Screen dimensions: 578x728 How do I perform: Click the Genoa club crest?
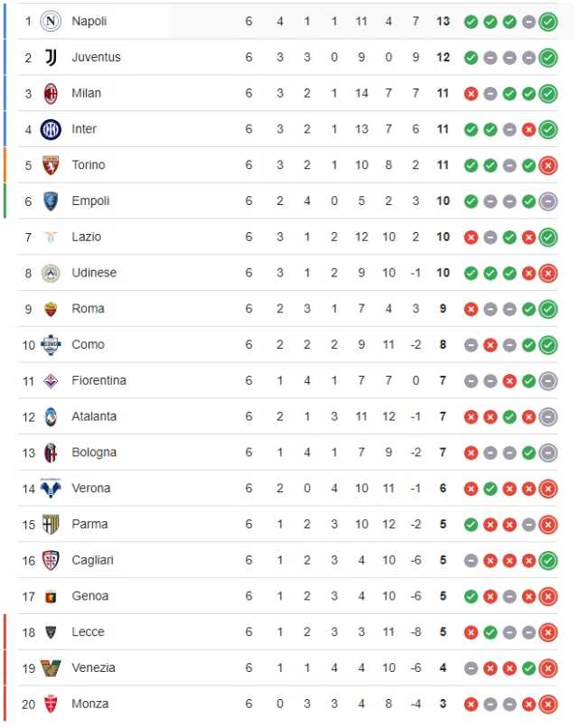[51, 597]
